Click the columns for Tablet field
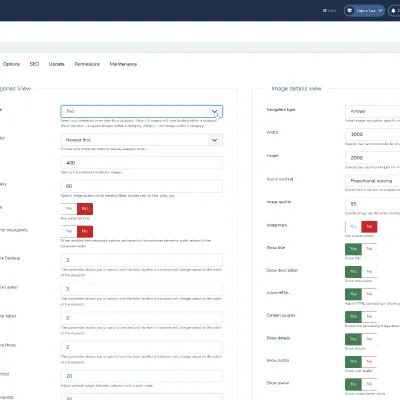Screen dimensions: 400x400 pyautogui.click(x=141, y=318)
